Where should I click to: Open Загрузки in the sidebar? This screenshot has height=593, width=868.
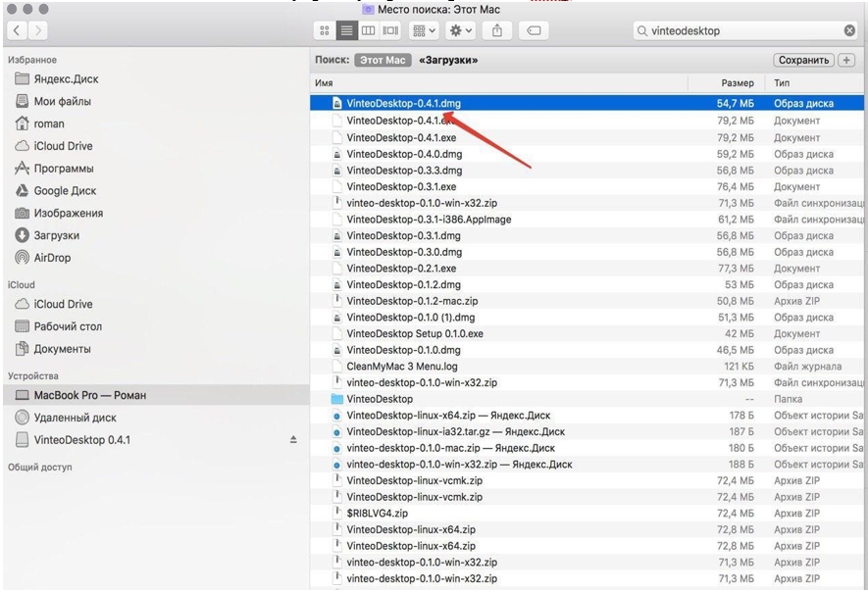click(x=57, y=235)
